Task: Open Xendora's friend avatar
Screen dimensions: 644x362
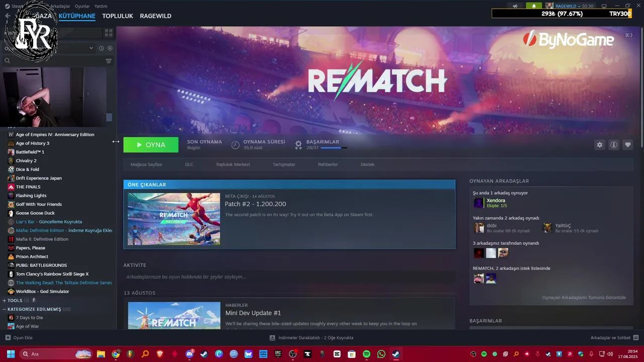Action: tap(478, 203)
